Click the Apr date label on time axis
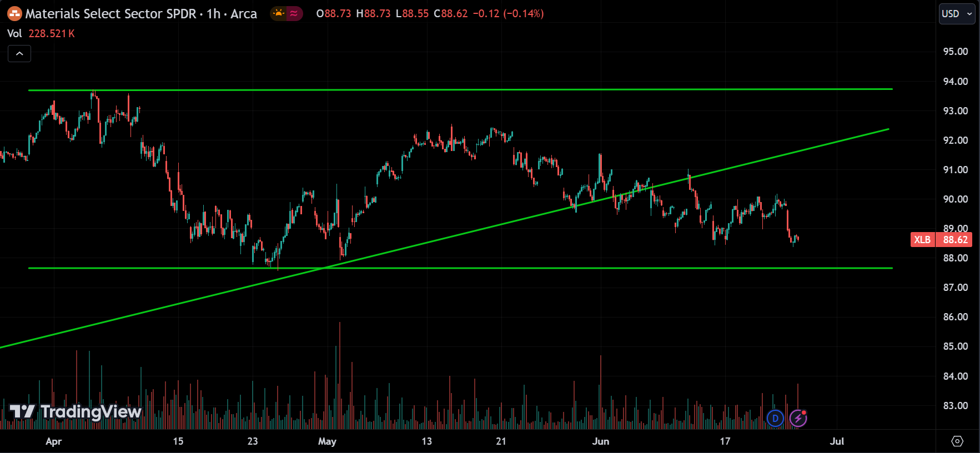The image size is (980, 453). [54, 441]
